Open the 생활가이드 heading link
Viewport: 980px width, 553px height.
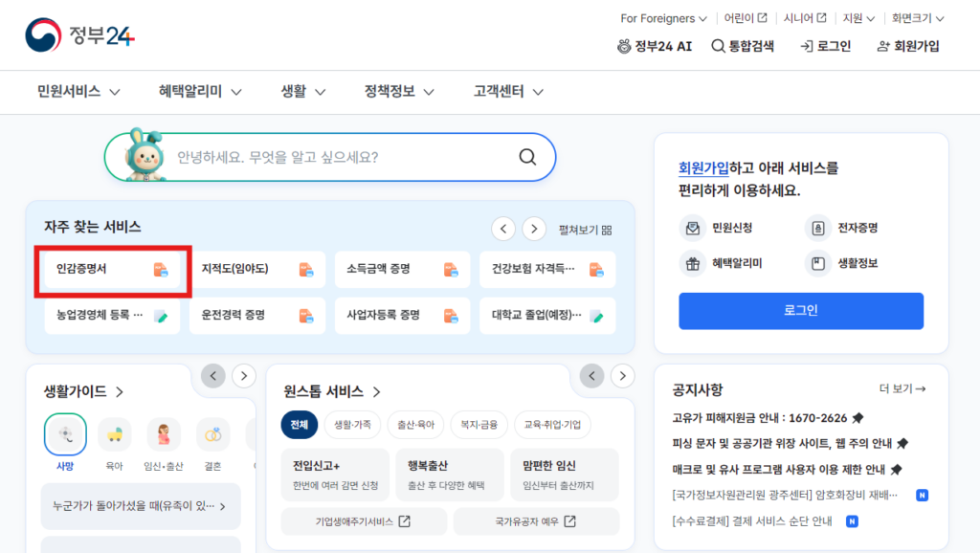84,391
